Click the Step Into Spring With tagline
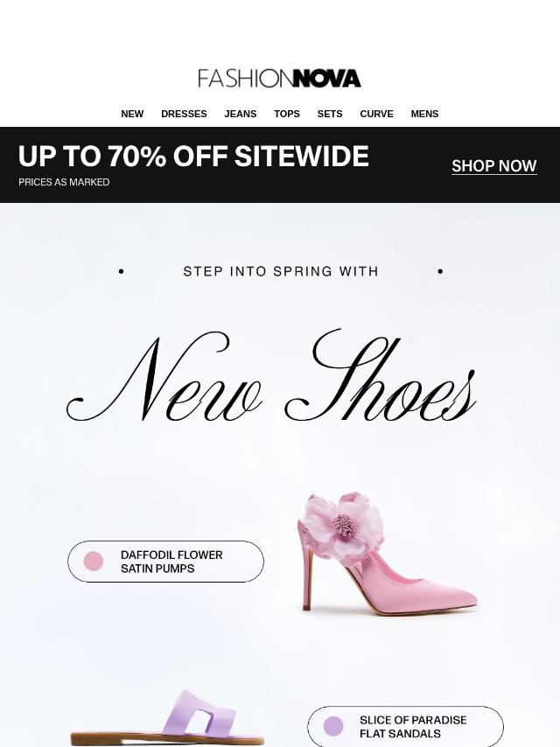Screen dimensions: 560x747 point(280,272)
